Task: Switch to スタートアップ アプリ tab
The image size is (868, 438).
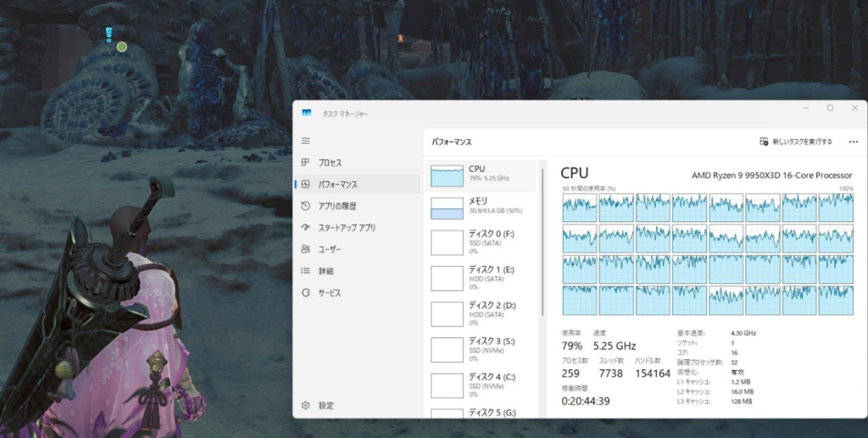Action: pyautogui.click(x=358, y=227)
